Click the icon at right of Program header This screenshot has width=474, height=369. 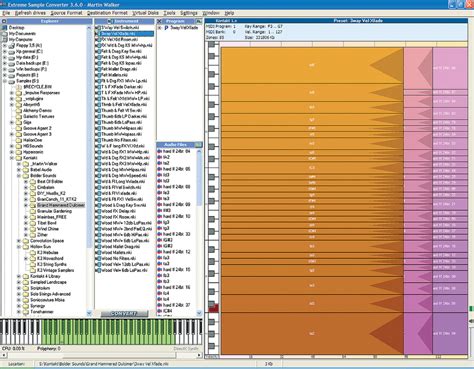point(199,21)
